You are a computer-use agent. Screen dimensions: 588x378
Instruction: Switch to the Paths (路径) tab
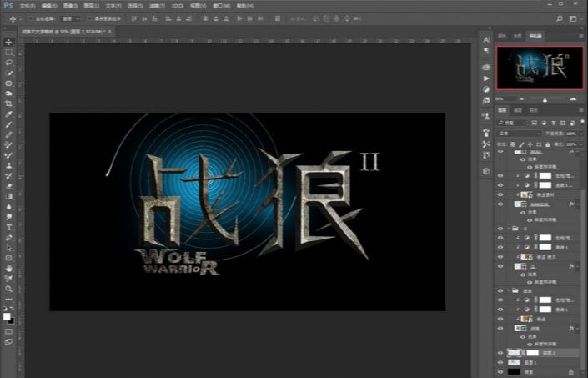coord(533,110)
